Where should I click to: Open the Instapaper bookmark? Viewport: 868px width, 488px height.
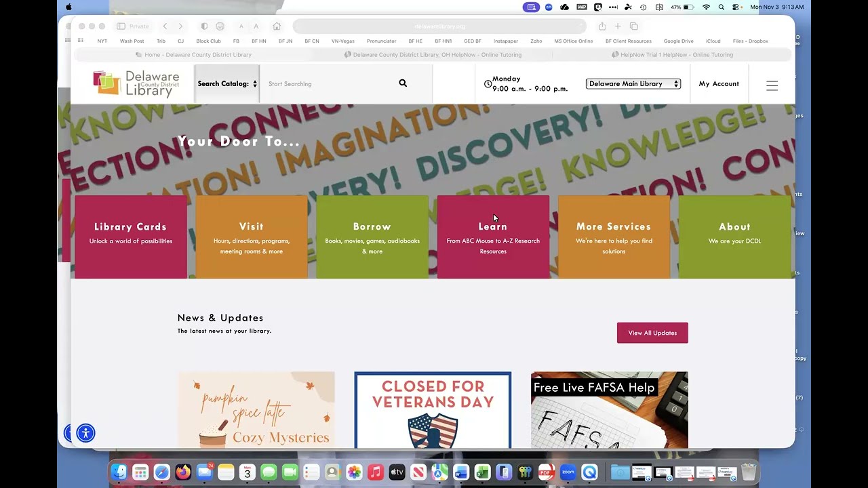coord(506,41)
